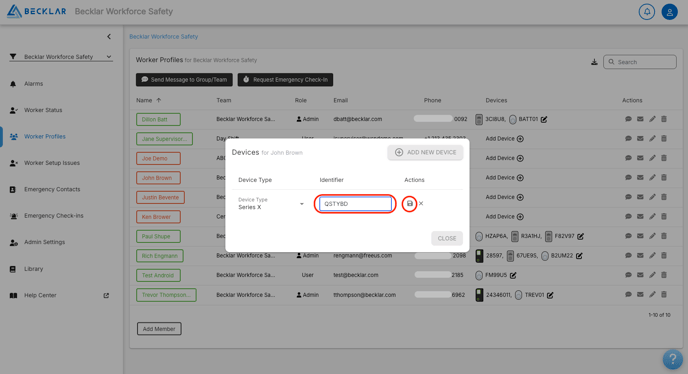The width and height of the screenshot is (688, 374).
Task: Click test@becklar.com email cell
Action: [356, 275]
